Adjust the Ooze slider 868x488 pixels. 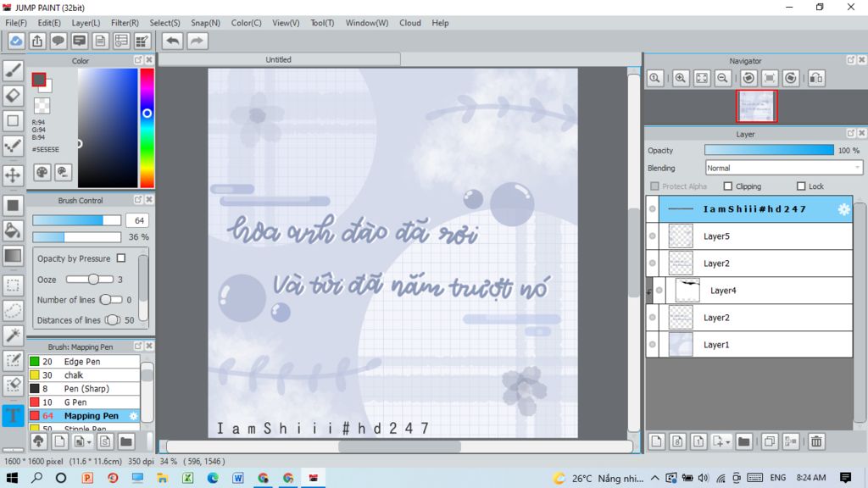pos(90,280)
